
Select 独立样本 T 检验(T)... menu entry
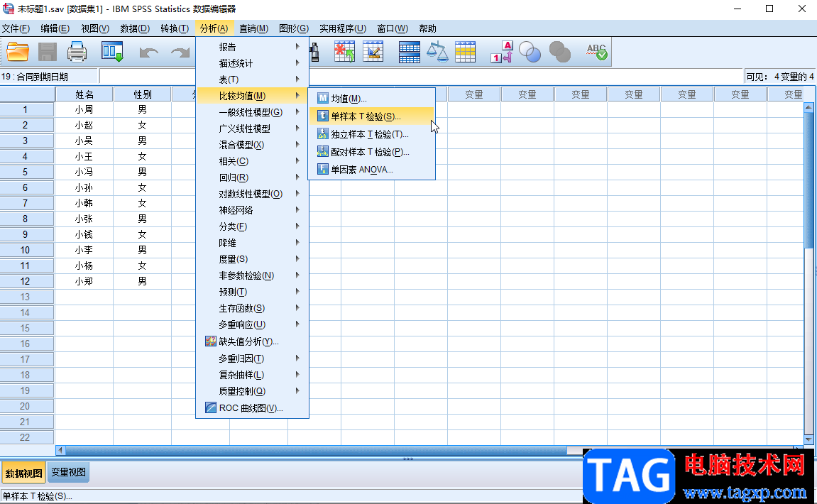[x=371, y=134]
